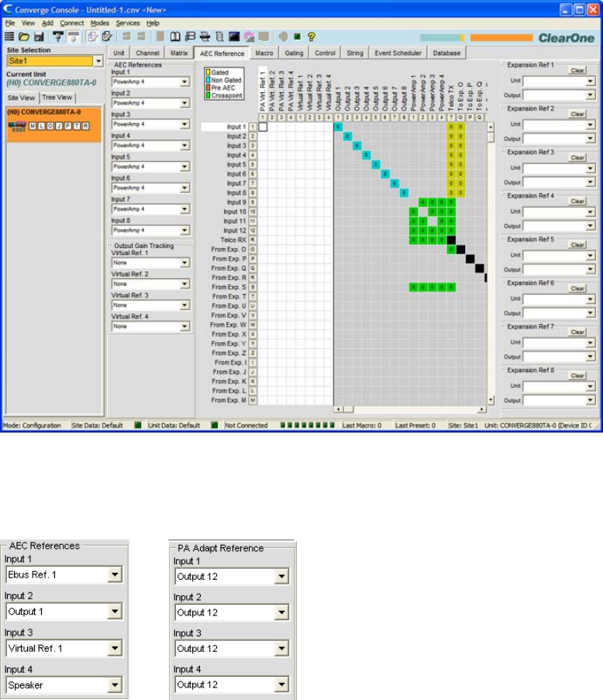Select slot L in unit site view
603x700 pixels.
42,126
